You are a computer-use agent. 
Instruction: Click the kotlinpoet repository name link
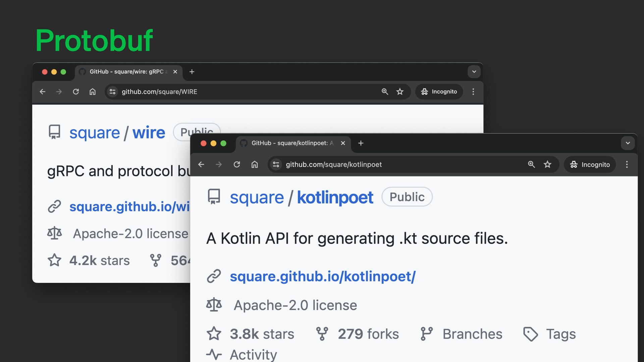pos(335,197)
